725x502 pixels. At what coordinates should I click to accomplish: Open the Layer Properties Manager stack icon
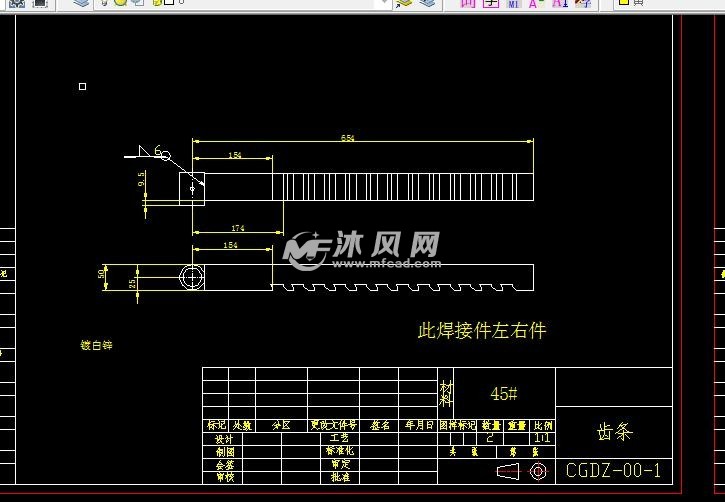pos(81,3)
